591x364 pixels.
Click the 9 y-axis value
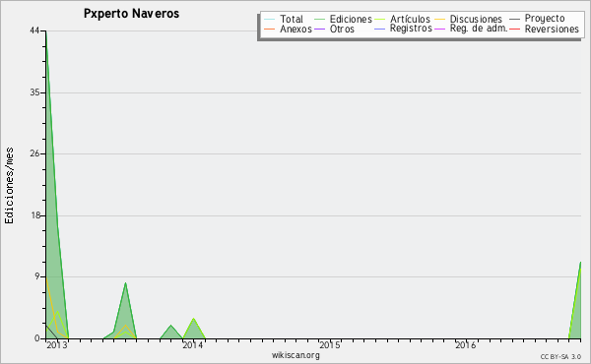[37, 277]
